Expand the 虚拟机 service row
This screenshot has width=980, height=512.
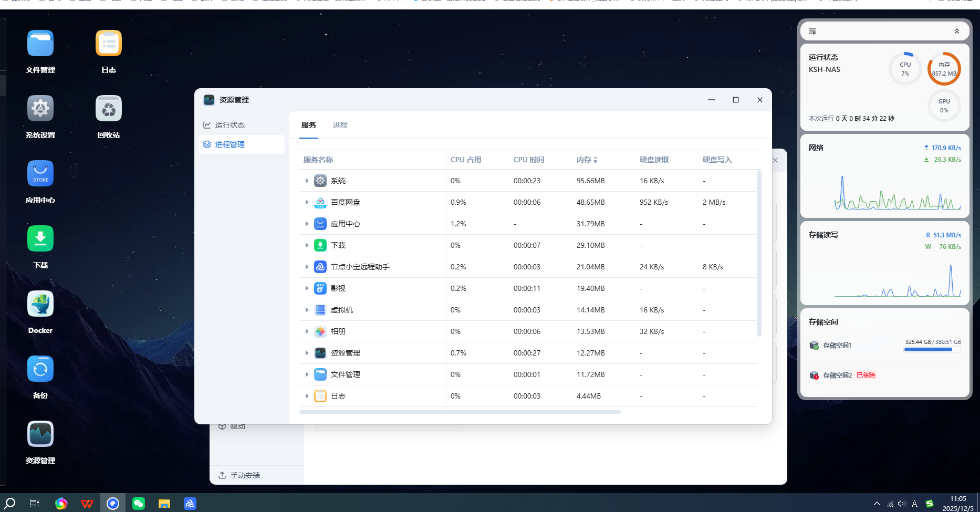tap(307, 310)
